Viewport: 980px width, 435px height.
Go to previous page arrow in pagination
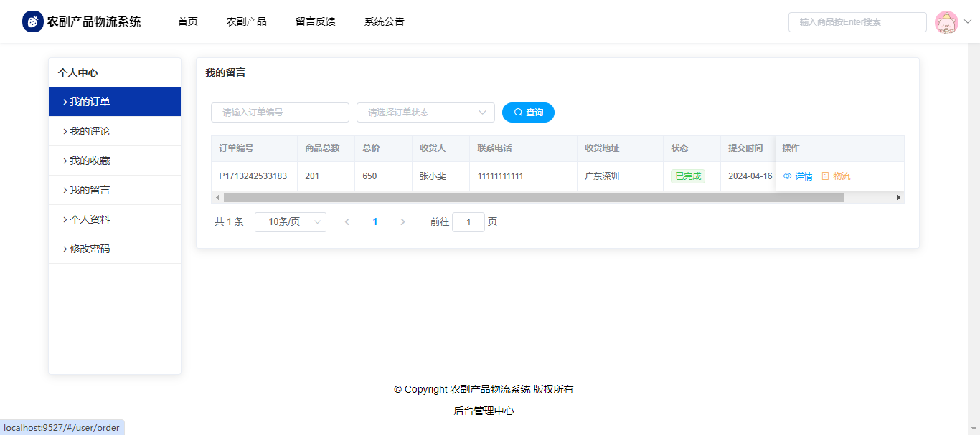coord(347,222)
